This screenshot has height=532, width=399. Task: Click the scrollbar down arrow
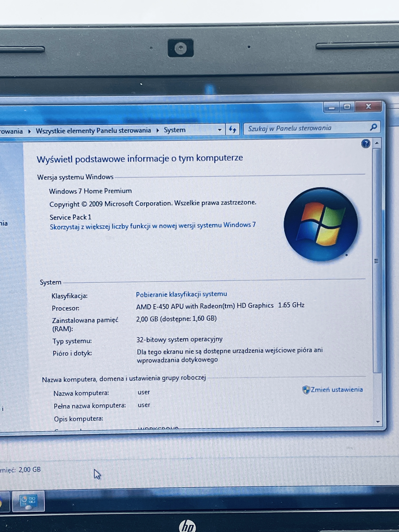[378, 422]
